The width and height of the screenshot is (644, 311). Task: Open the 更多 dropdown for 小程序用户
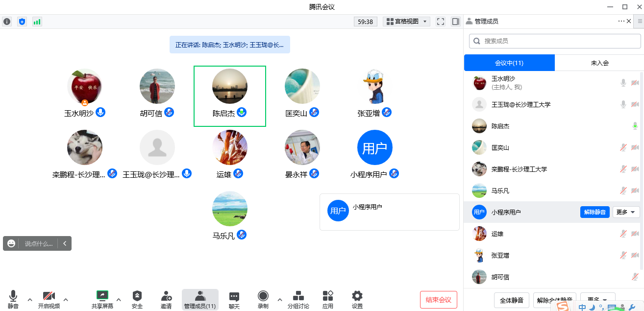click(x=626, y=212)
